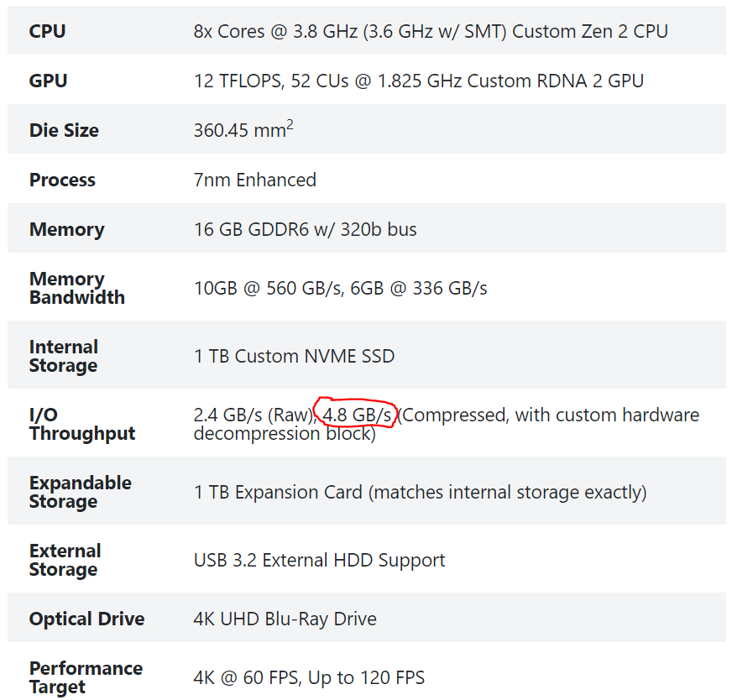Screen dimensions: 732x700
Task: Click the Die Size label
Action: point(64,131)
